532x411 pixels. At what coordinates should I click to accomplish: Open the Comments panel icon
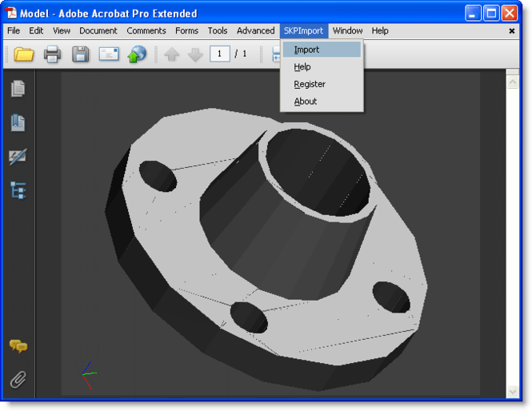click(x=18, y=346)
